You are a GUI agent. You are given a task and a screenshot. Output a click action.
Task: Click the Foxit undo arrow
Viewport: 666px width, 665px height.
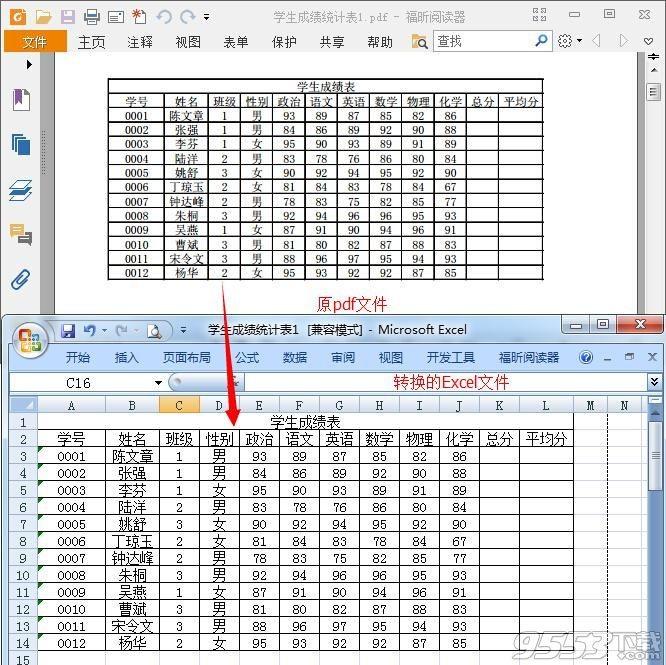click(164, 17)
